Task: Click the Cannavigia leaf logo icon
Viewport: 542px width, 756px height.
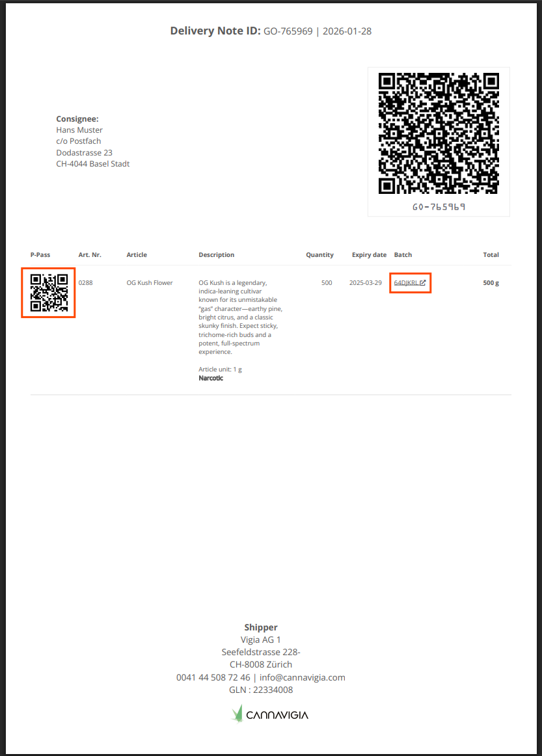Action: [237, 713]
